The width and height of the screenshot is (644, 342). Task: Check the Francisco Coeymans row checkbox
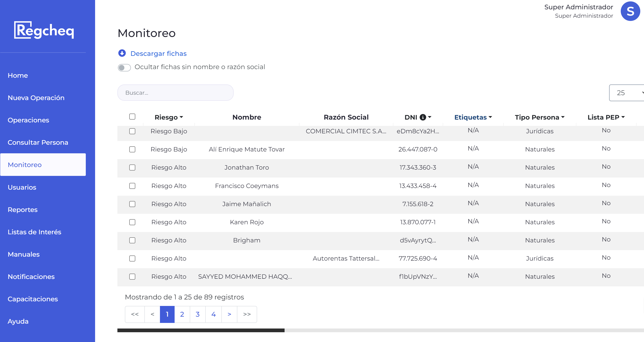[132, 186]
